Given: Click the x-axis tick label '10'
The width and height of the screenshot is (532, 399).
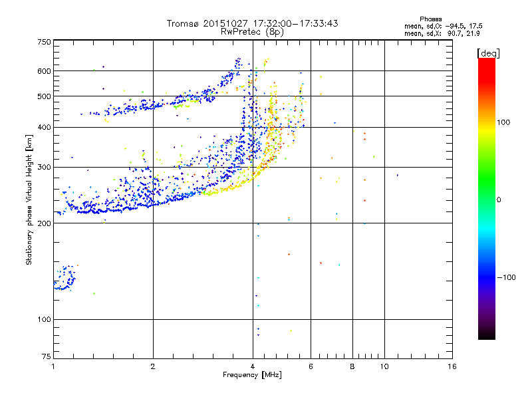Looking at the screenshot, I should coord(384,366).
